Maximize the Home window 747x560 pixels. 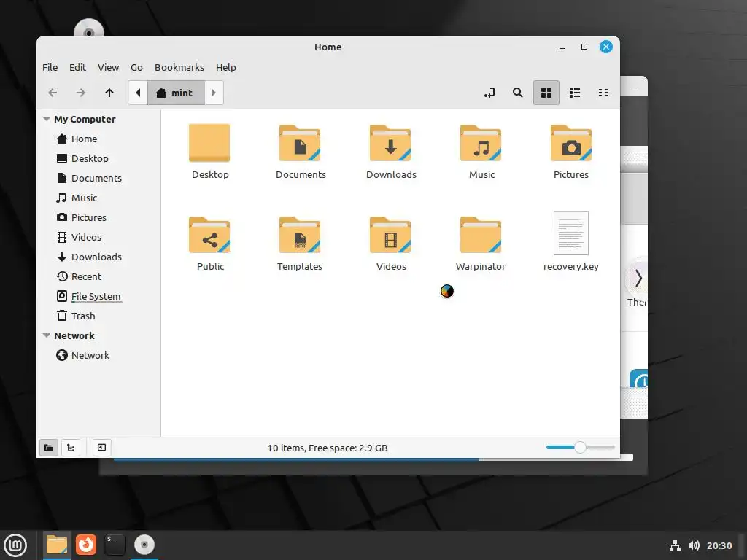point(584,47)
